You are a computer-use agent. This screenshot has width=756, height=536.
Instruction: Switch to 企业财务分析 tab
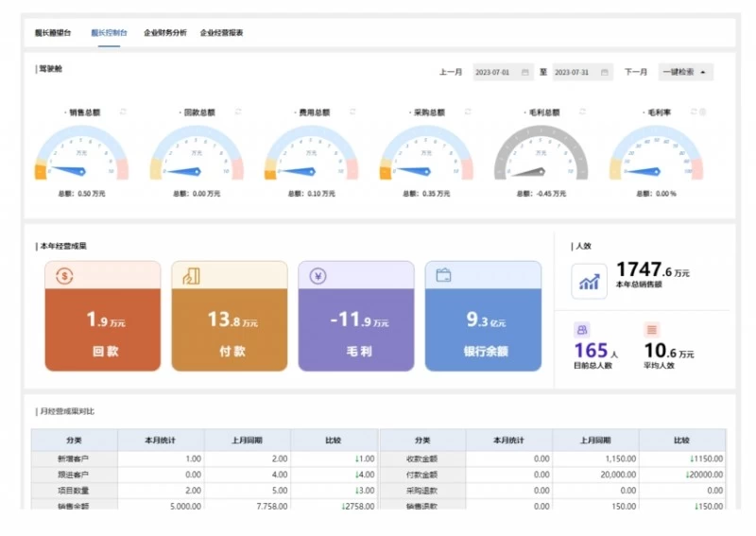(x=164, y=32)
